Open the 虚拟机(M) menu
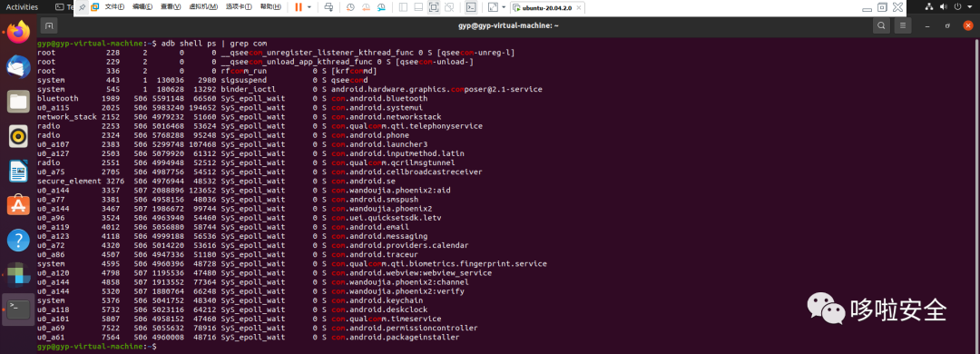 203,7
